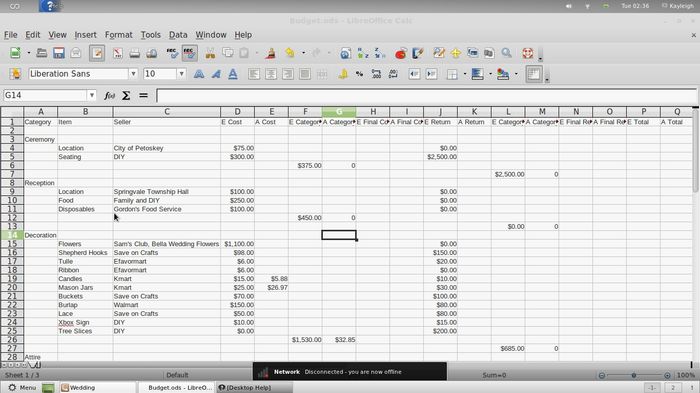Click the Background Color swatch icon

477,74
